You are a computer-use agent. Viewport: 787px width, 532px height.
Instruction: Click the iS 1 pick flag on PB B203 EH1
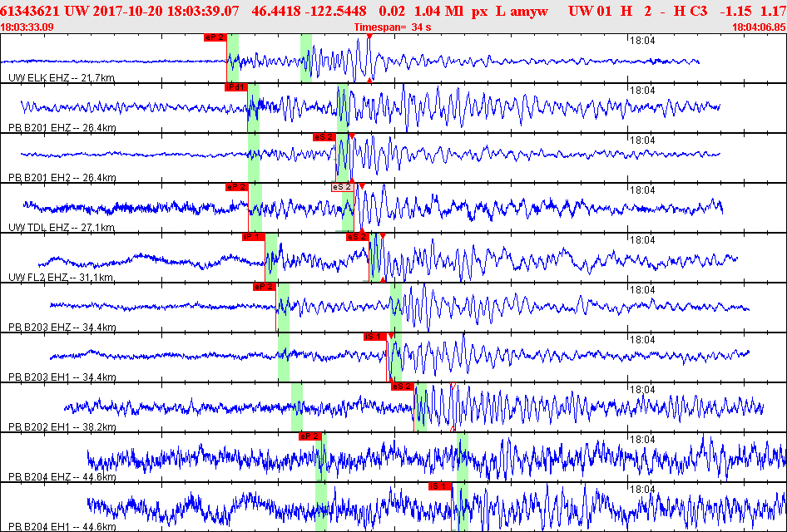[x=374, y=337]
